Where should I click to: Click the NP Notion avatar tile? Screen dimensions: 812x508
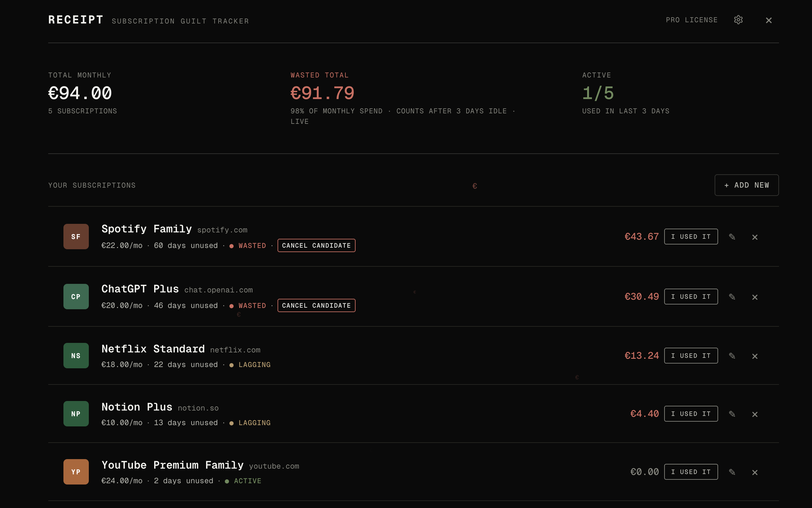point(76,414)
